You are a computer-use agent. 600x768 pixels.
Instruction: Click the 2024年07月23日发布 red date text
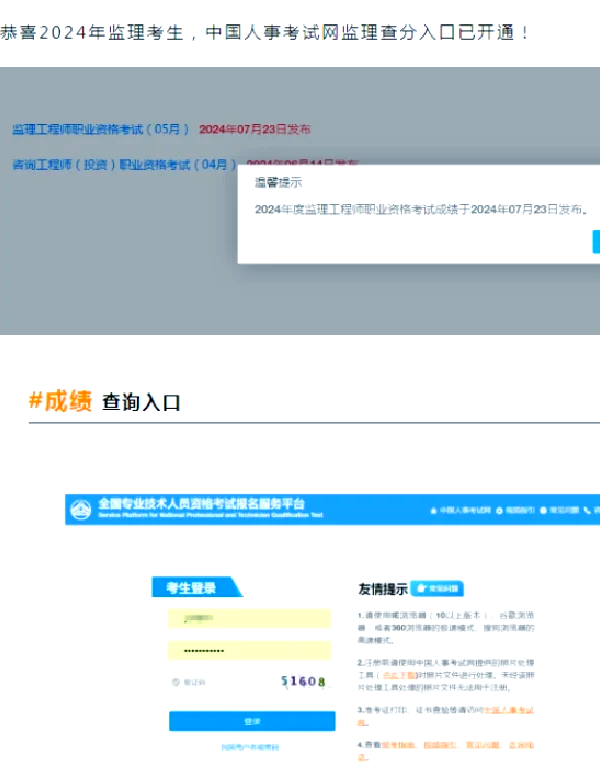(255, 129)
